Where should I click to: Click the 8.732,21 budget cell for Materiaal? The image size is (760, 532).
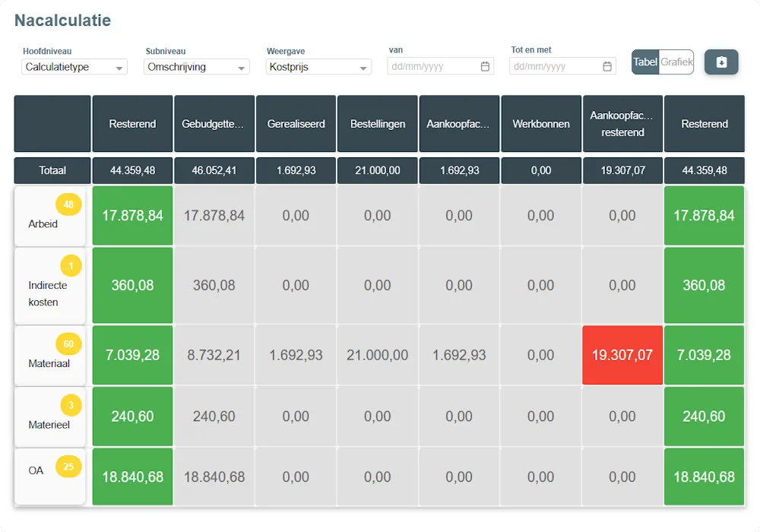pos(214,355)
